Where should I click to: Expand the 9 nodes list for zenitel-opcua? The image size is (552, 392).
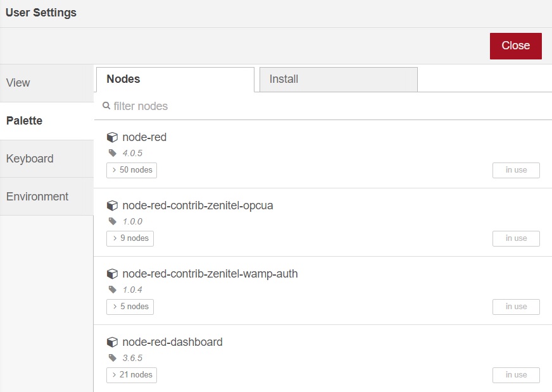coord(130,238)
